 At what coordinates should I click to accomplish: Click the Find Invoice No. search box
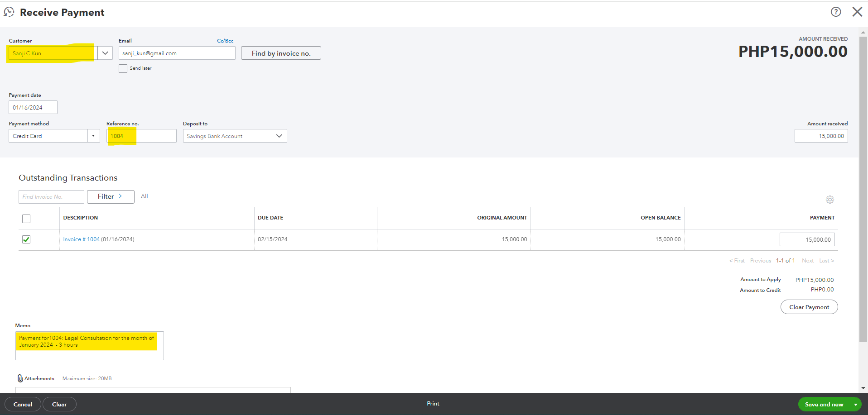pos(51,197)
